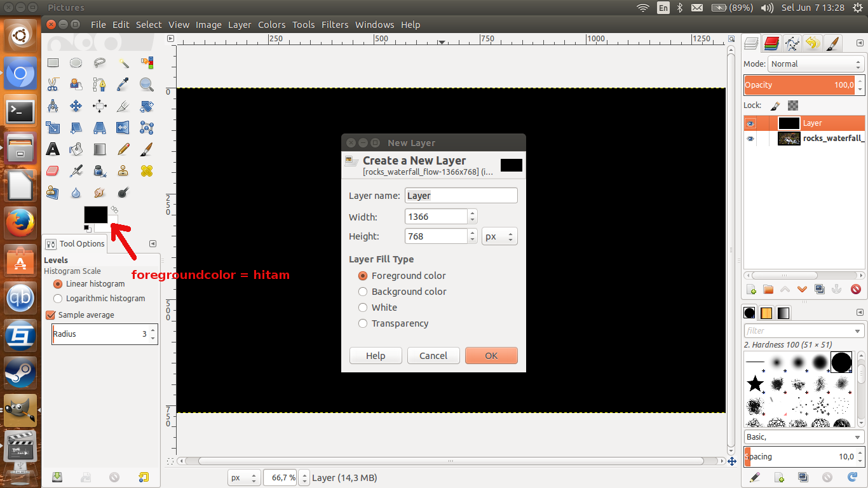This screenshot has width=868, height=488.
Task: Choose Transparency as the layer fill type
Action: (363, 323)
